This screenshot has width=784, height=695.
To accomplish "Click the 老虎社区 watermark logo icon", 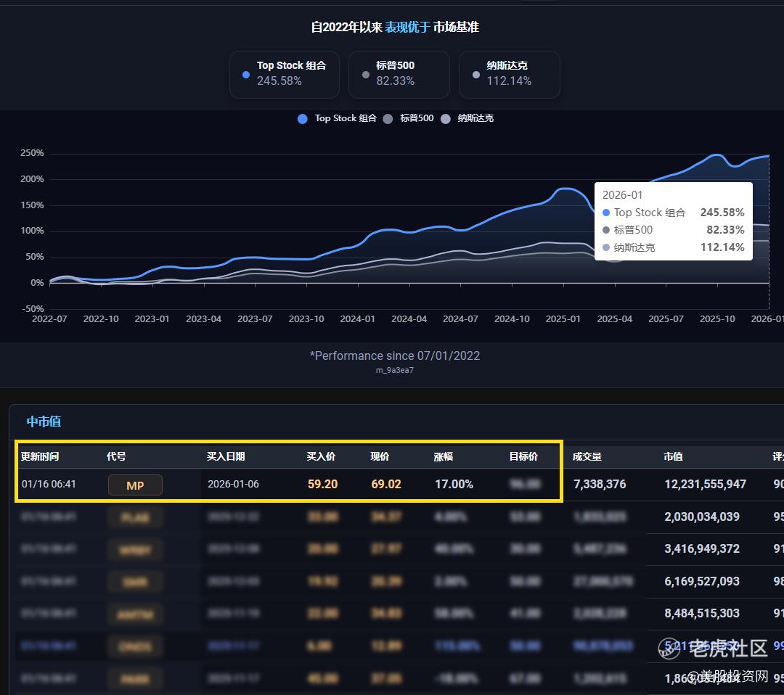I will click(x=669, y=648).
